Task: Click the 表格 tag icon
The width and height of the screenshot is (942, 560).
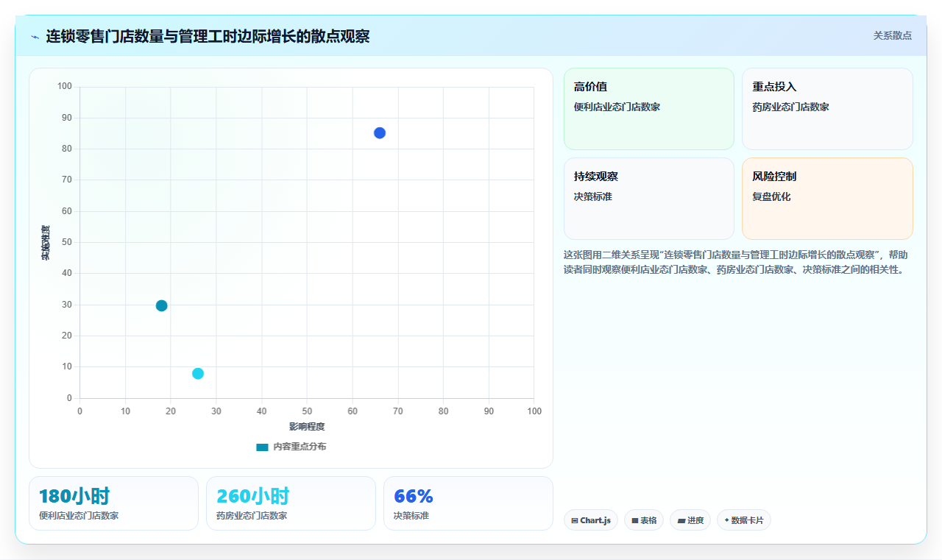Action: 635,520
